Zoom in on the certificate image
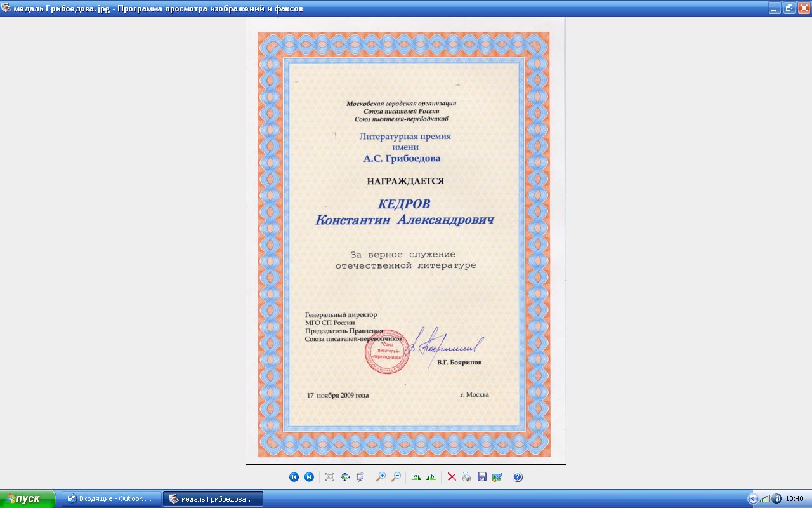 (381, 477)
